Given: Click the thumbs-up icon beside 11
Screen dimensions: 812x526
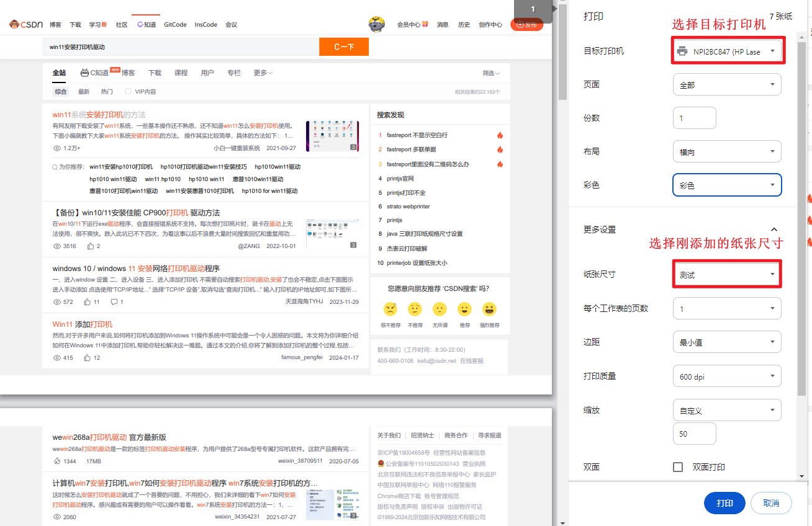Looking at the screenshot, I should pos(88,302).
